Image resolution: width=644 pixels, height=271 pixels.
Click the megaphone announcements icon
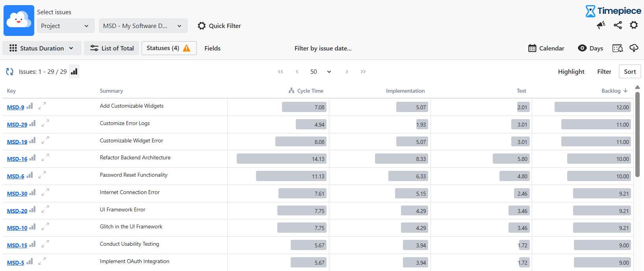601,25
